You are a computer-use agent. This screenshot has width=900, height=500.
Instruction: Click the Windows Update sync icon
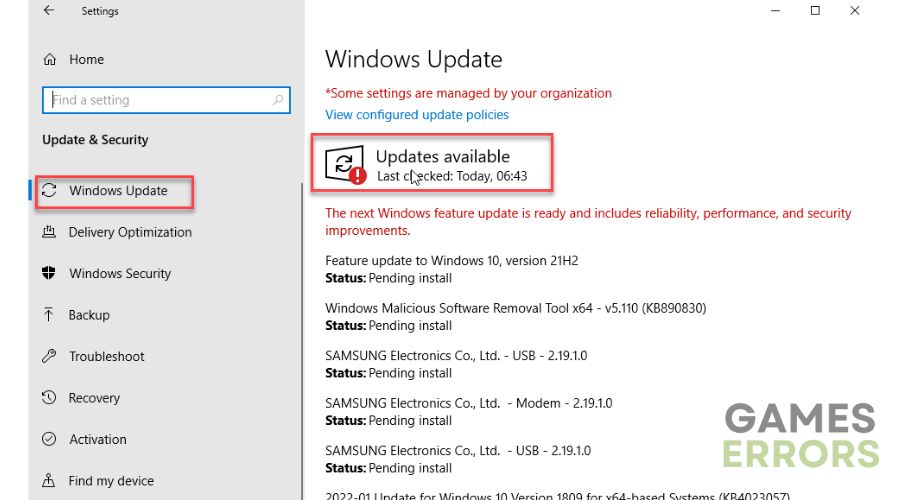49,190
